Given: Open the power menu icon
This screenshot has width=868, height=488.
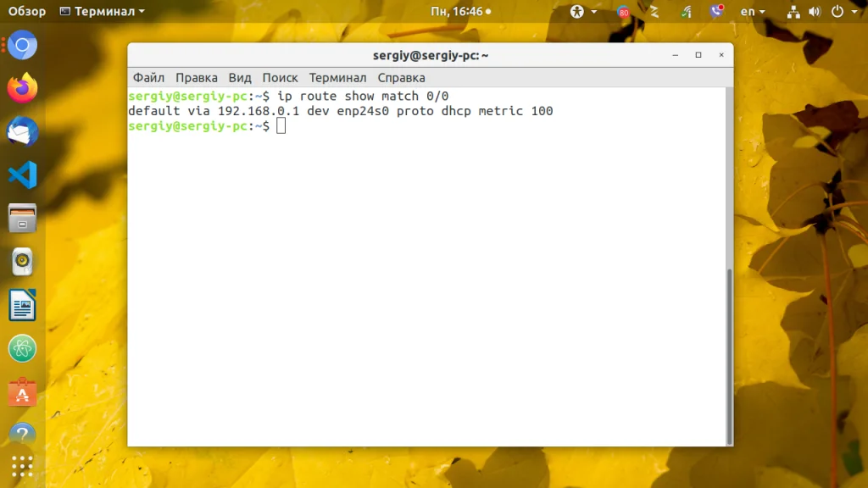Looking at the screenshot, I should coord(837,12).
